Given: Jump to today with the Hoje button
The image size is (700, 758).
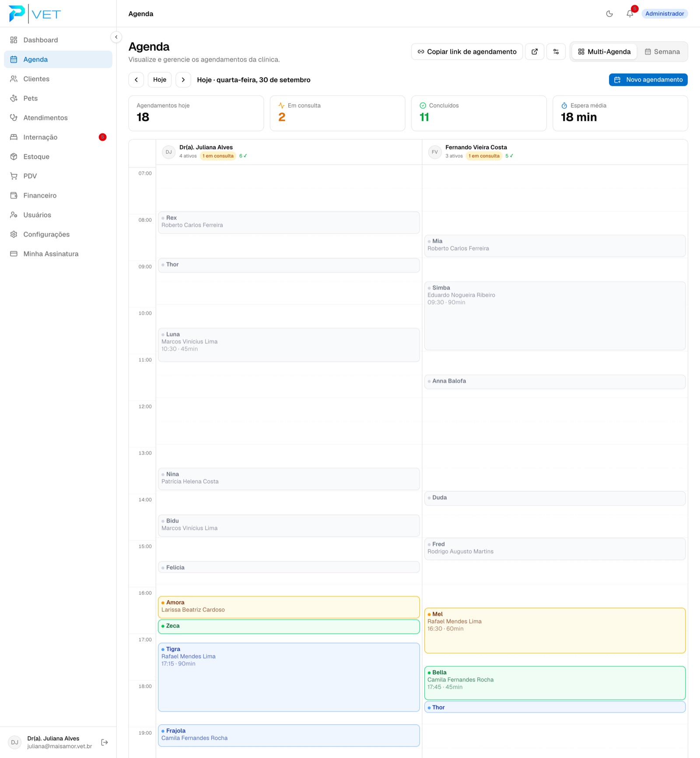Looking at the screenshot, I should [160, 80].
